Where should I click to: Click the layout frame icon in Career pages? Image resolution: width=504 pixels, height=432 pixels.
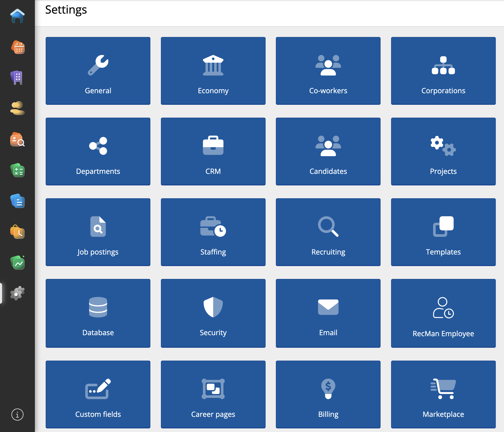point(213,389)
